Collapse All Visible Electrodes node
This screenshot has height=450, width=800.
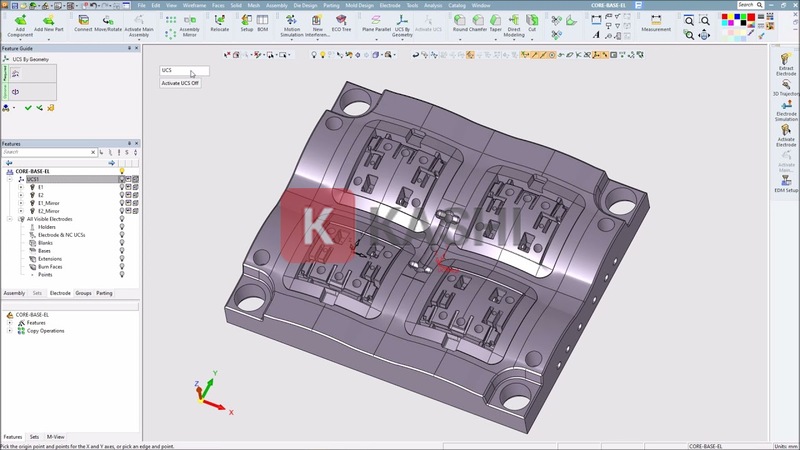[x=10, y=219]
